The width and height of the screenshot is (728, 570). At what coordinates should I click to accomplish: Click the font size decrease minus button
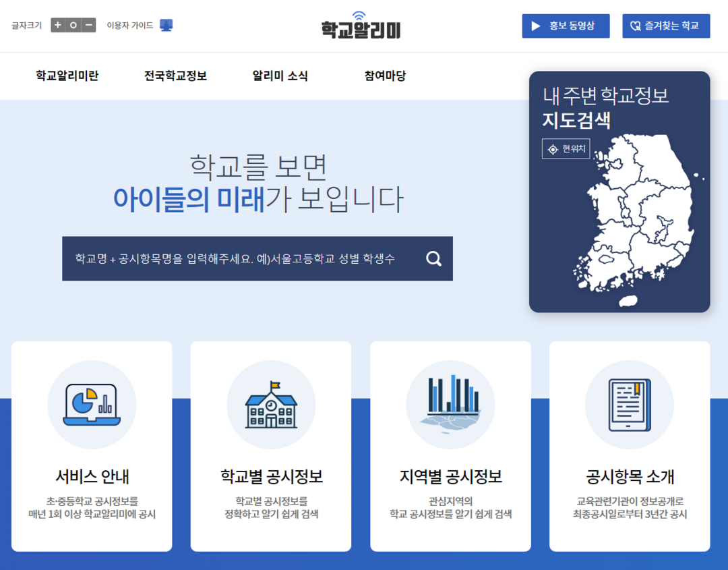coord(88,26)
